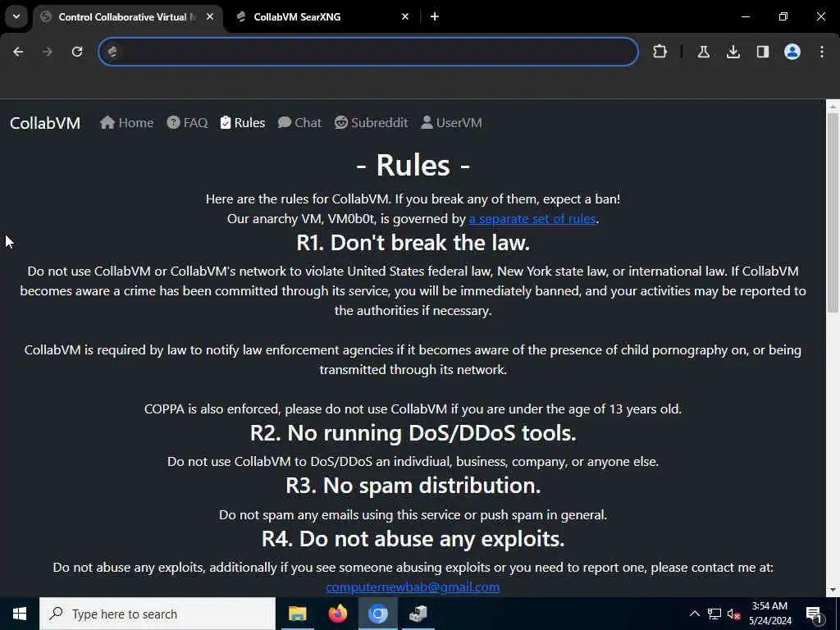Open the network tray icon
This screenshot has height=630, width=840.
pyautogui.click(x=714, y=614)
